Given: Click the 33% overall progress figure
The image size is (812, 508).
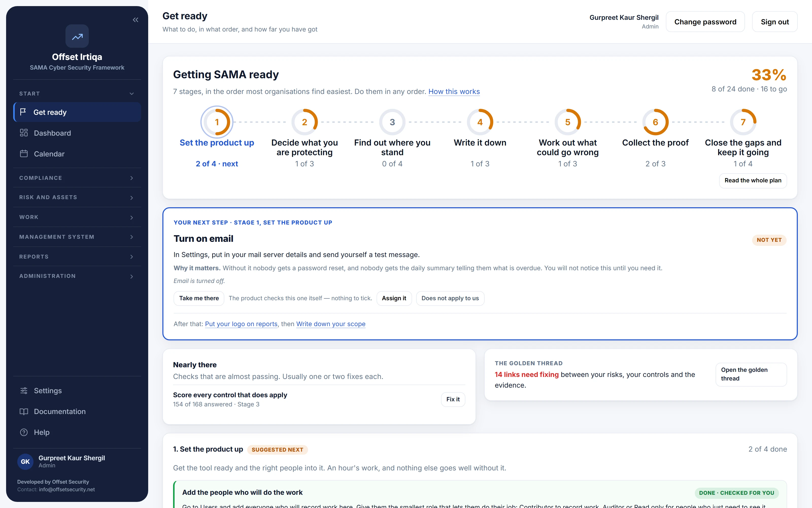Looking at the screenshot, I should (x=769, y=75).
